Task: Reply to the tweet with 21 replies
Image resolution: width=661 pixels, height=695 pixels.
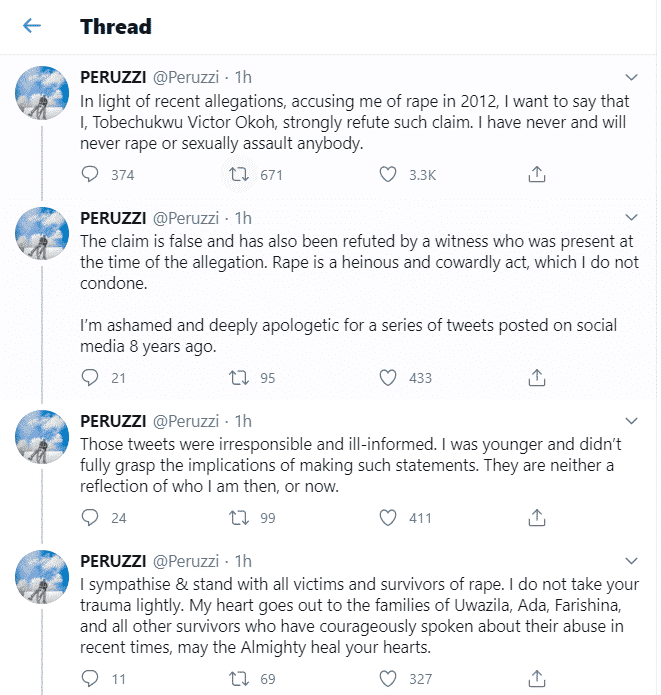Action: 90,377
